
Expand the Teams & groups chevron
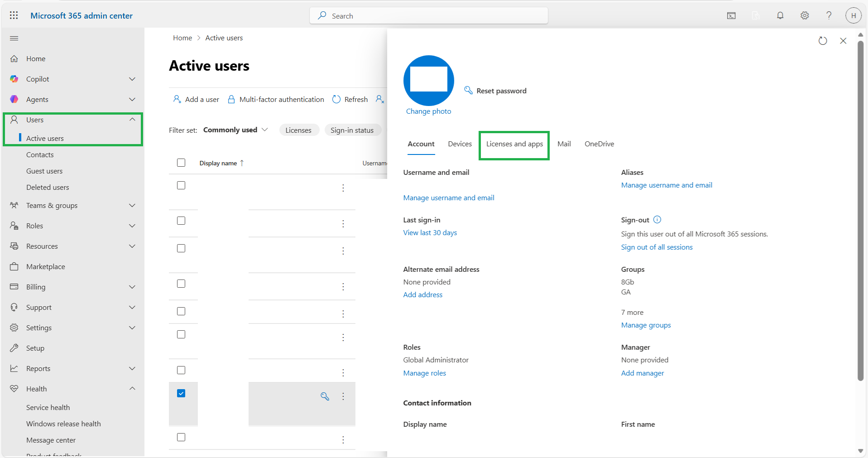pos(132,205)
